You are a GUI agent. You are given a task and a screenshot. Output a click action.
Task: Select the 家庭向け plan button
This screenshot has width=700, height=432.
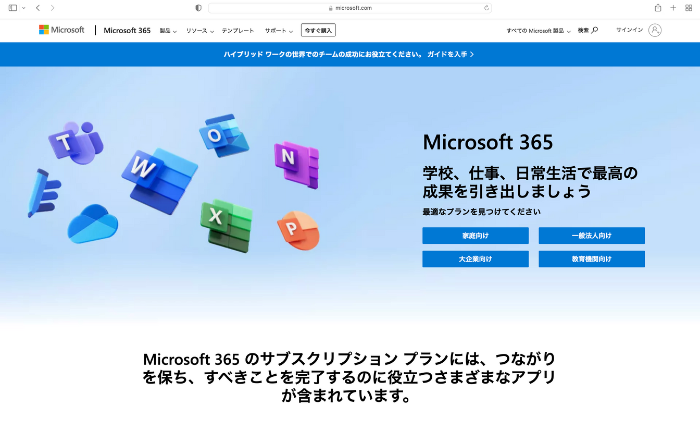click(x=475, y=236)
